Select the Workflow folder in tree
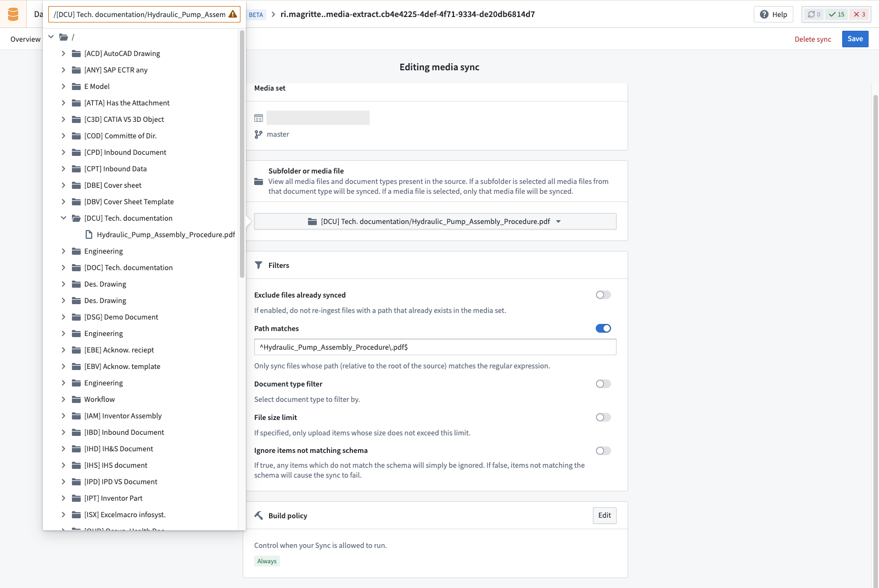The width and height of the screenshot is (879, 588). coord(99,399)
